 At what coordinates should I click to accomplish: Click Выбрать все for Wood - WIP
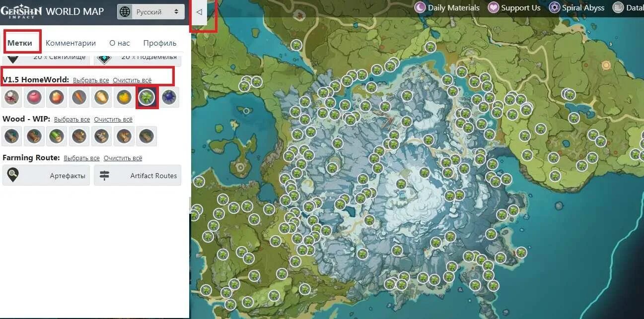pos(72,120)
